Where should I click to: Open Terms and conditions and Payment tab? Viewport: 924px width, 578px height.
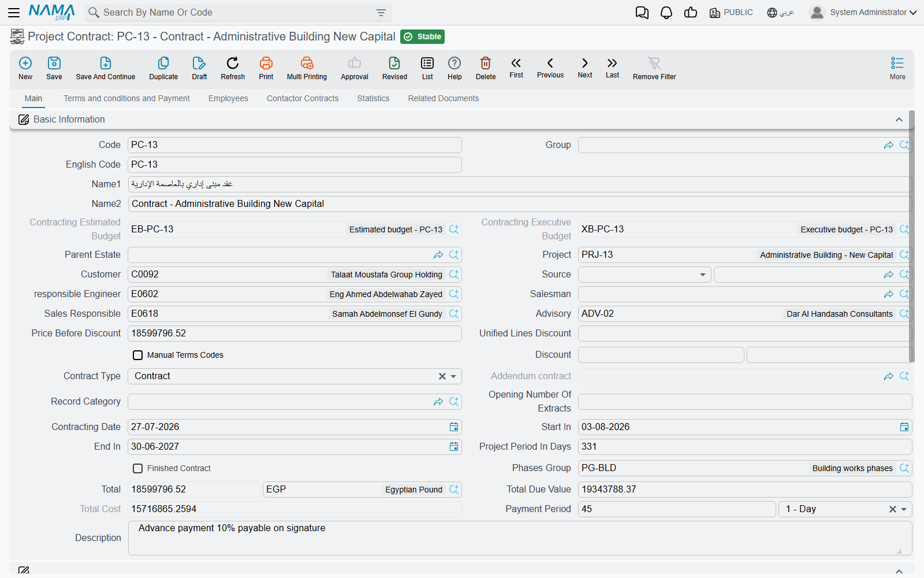(126, 98)
